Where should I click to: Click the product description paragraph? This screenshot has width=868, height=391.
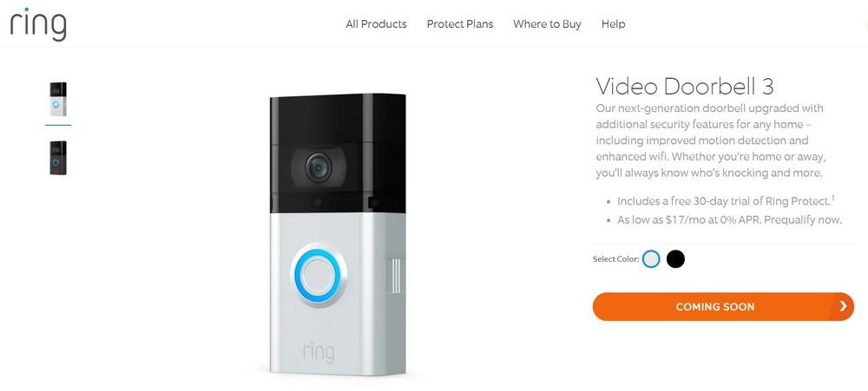pyautogui.click(x=710, y=140)
